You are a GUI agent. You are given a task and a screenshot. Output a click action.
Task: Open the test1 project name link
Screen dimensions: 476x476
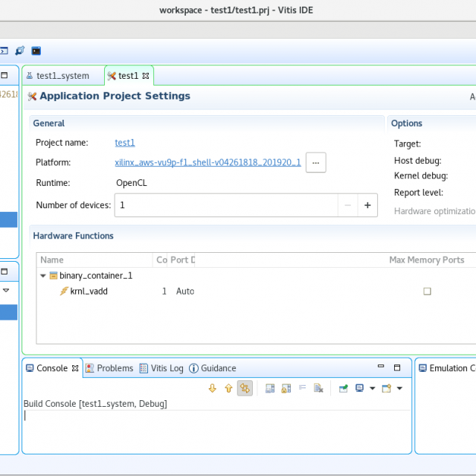click(124, 143)
